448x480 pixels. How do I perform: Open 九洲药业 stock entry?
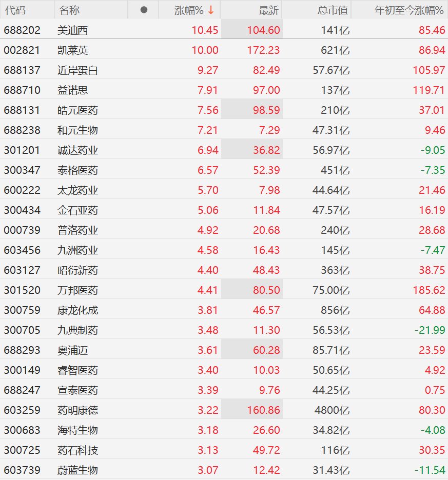77,250
